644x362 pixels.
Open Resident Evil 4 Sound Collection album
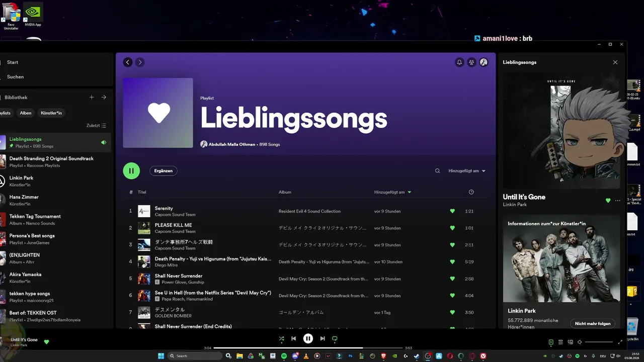coord(309,211)
